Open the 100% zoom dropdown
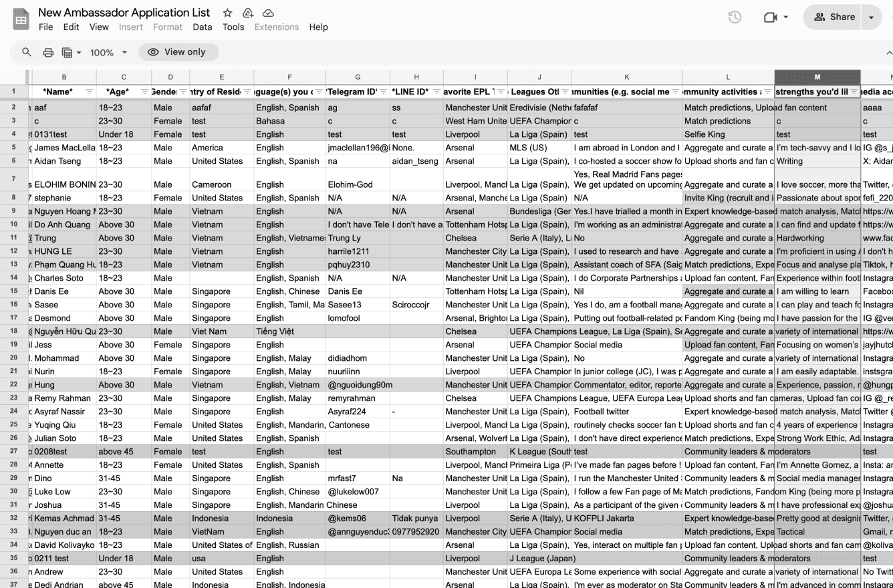The height and width of the screenshot is (588, 893). point(108,52)
